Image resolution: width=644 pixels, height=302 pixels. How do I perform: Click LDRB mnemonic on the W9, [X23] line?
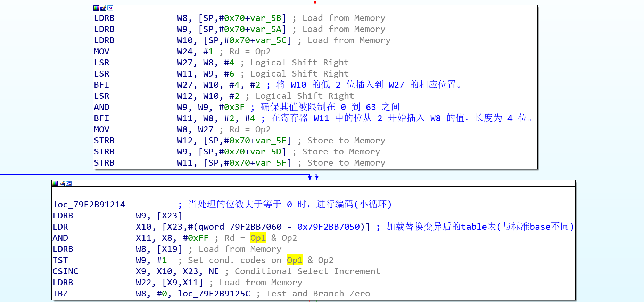click(63, 216)
